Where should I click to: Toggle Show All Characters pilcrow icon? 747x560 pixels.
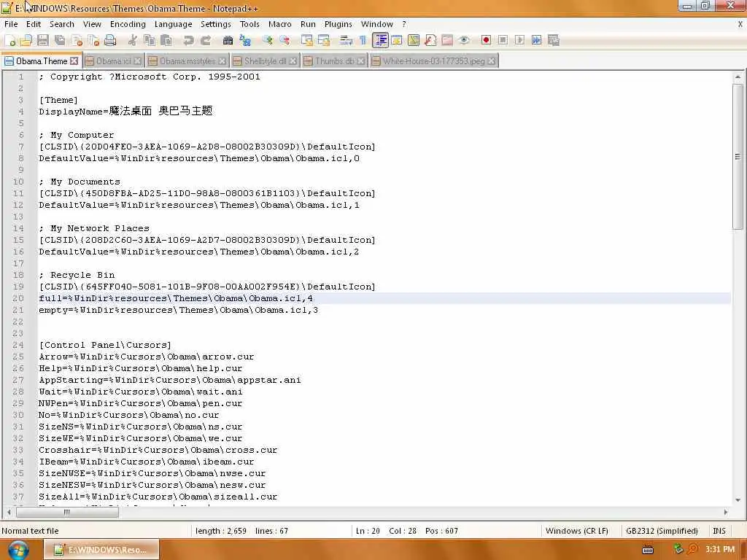363,41
